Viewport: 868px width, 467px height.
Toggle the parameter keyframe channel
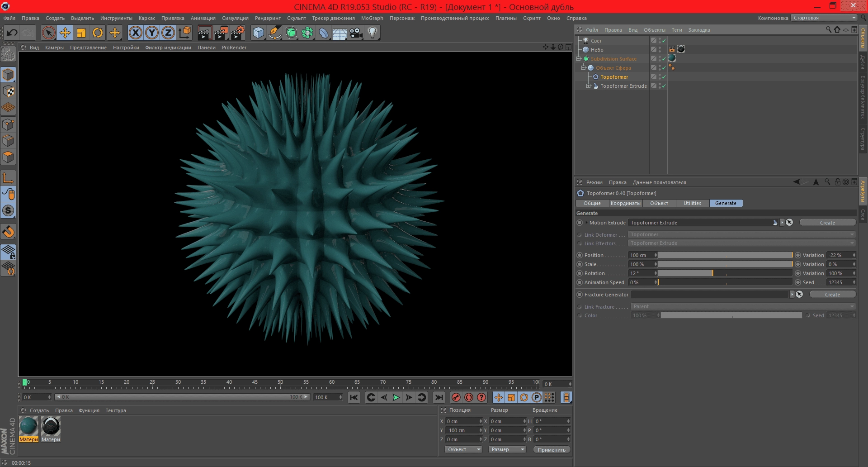click(536, 397)
